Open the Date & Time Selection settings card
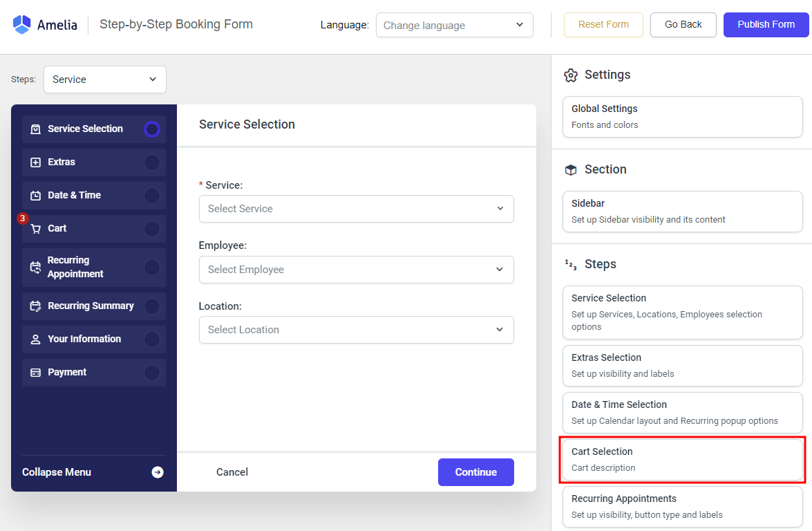Image resolution: width=812 pixels, height=531 pixels. [683, 413]
